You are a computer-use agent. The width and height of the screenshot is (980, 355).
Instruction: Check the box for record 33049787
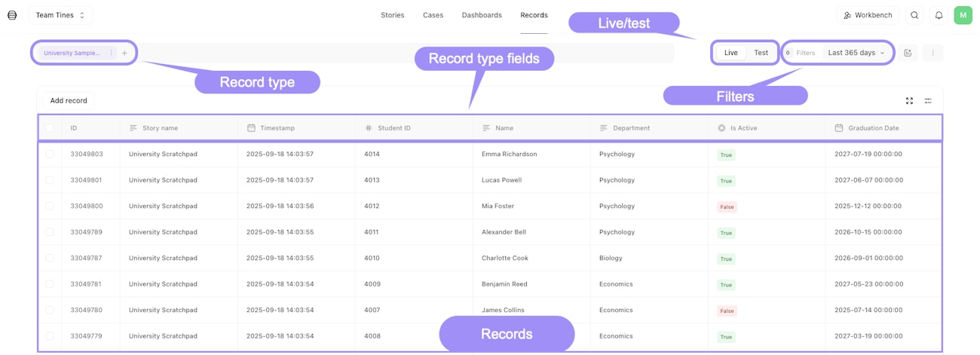click(50, 258)
